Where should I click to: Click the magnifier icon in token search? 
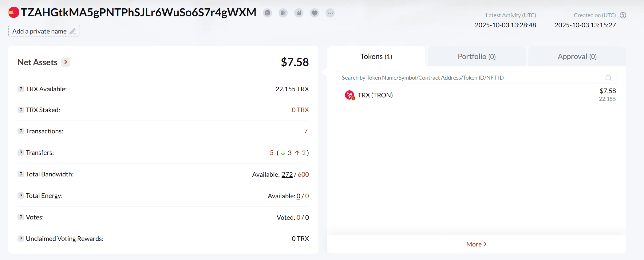click(608, 78)
